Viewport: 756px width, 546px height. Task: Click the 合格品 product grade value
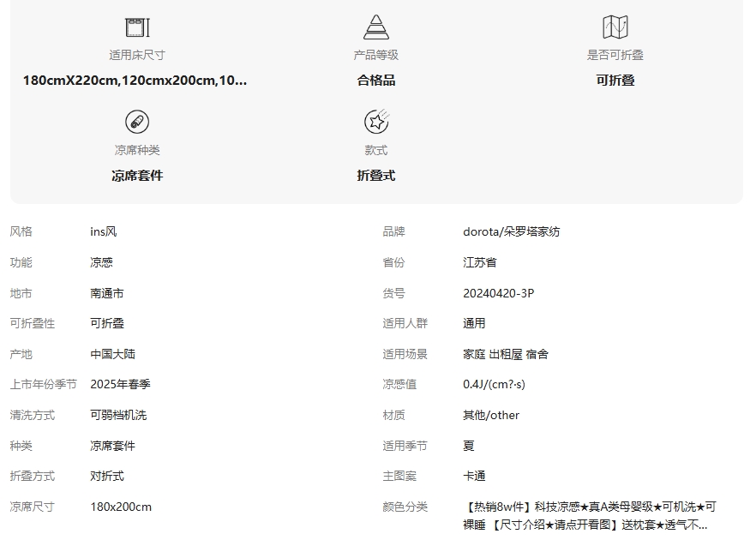coord(375,81)
